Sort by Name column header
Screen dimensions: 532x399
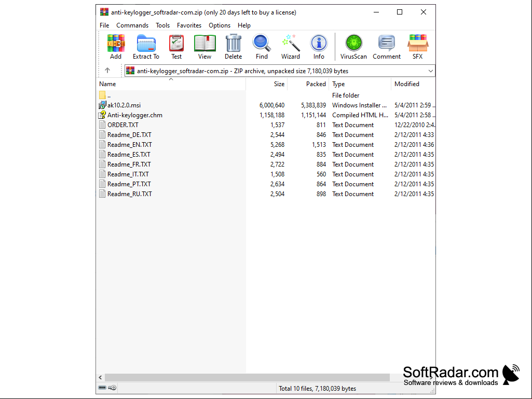[171, 84]
